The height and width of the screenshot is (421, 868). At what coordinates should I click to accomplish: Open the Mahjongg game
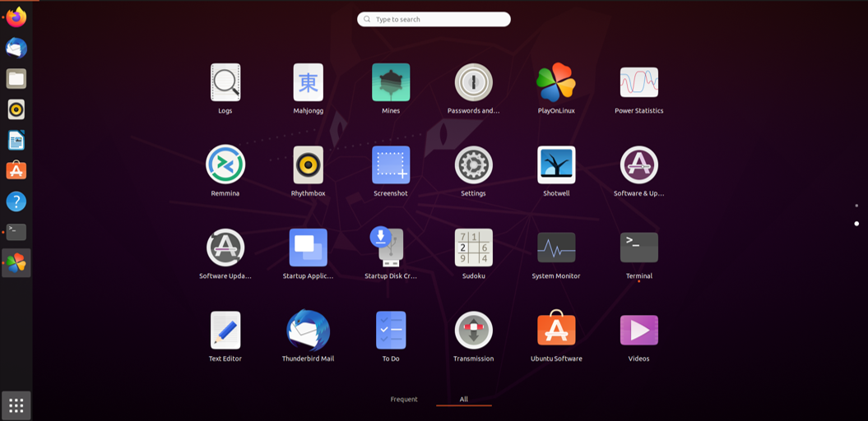pos(308,83)
